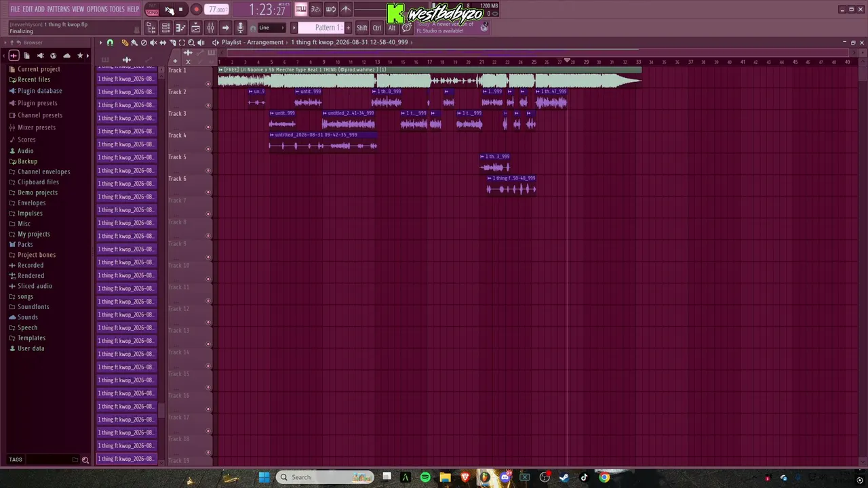Select the audio waveform tab in Browser

pos(14,56)
